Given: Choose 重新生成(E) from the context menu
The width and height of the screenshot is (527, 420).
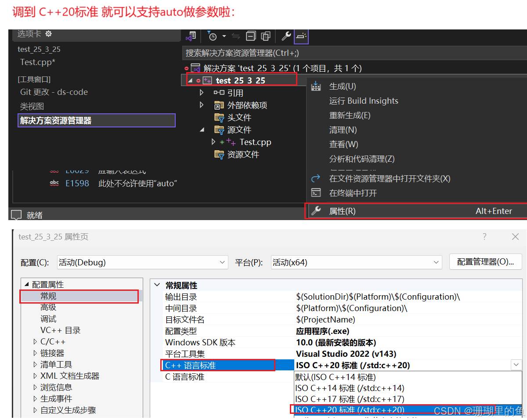Looking at the screenshot, I should [x=350, y=115].
